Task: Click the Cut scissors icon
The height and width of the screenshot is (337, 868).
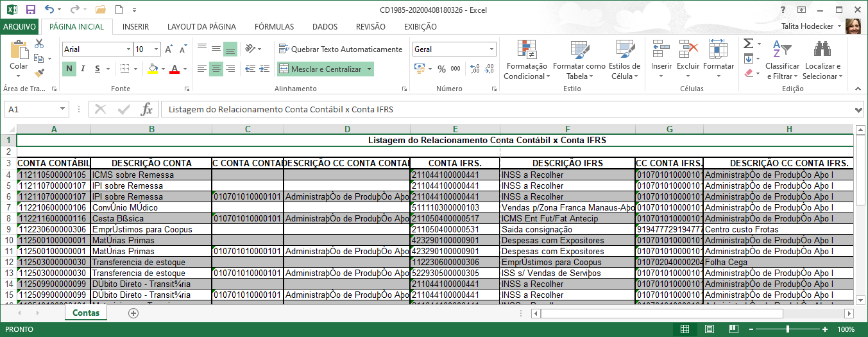Action: 39,44
